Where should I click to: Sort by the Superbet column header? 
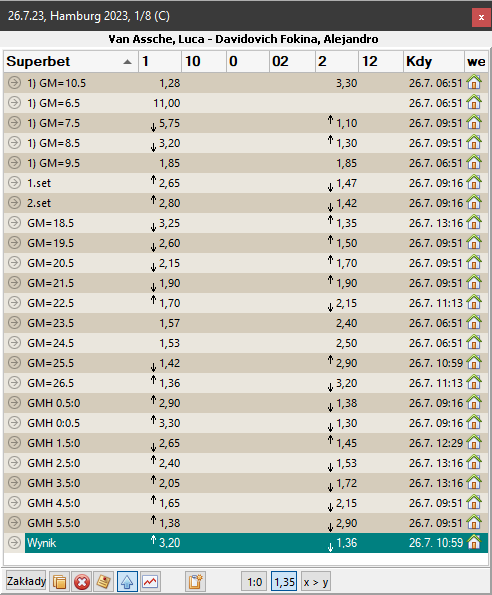(71, 61)
